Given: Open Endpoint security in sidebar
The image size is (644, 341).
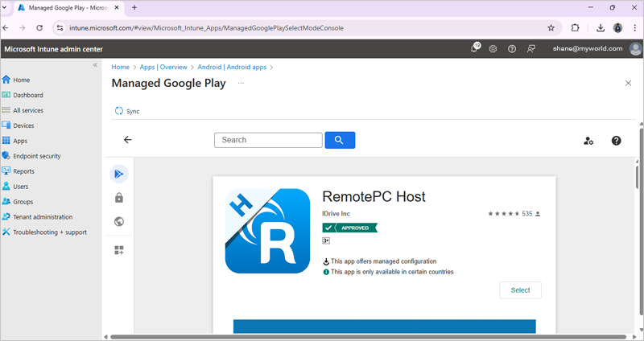Looking at the screenshot, I should (36, 156).
